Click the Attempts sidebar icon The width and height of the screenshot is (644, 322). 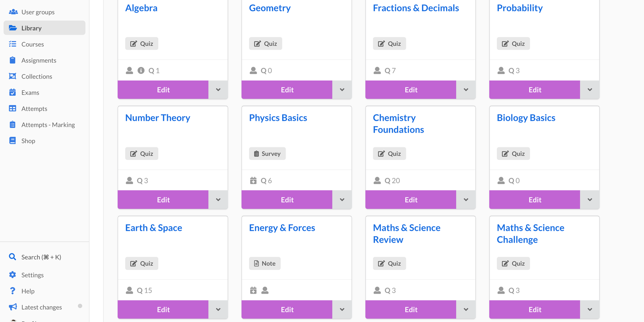pos(13,108)
